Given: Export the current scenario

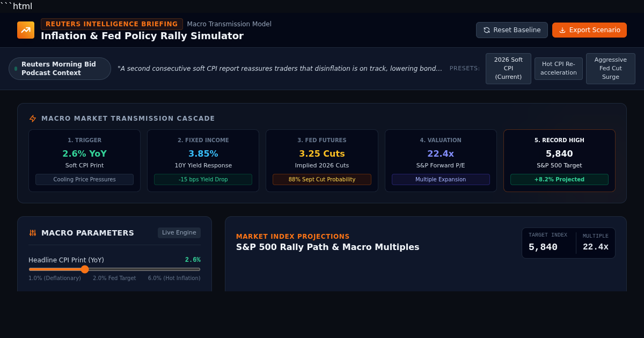Looking at the screenshot, I should pyautogui.click(x=589, y=30).
